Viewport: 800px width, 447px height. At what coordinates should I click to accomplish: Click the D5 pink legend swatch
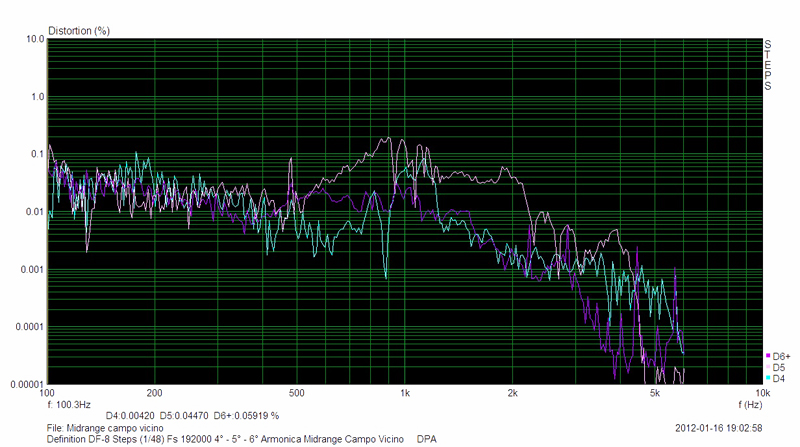[x=768, y=367]
